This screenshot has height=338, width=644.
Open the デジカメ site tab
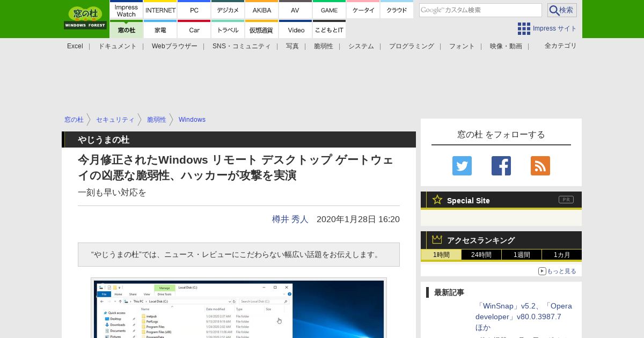(228, 10)
